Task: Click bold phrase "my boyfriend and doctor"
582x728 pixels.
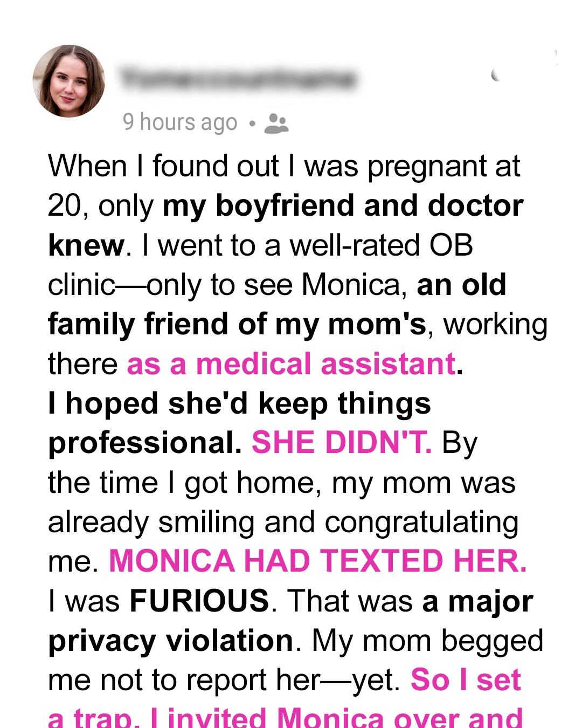Action: pyautogui.click(x=343, y=206)
